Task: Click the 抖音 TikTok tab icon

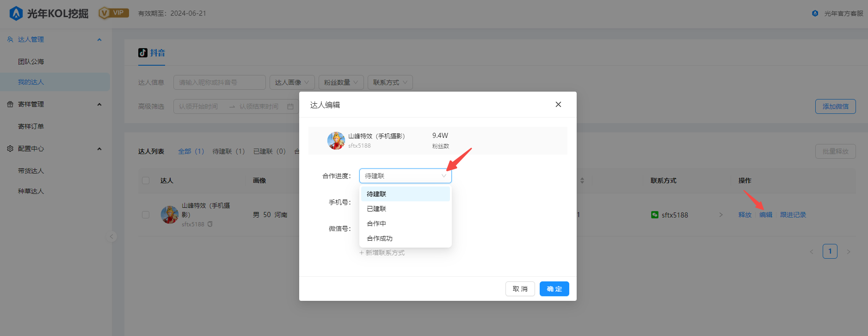Action: pyautogui.click(x=143, y=53)
